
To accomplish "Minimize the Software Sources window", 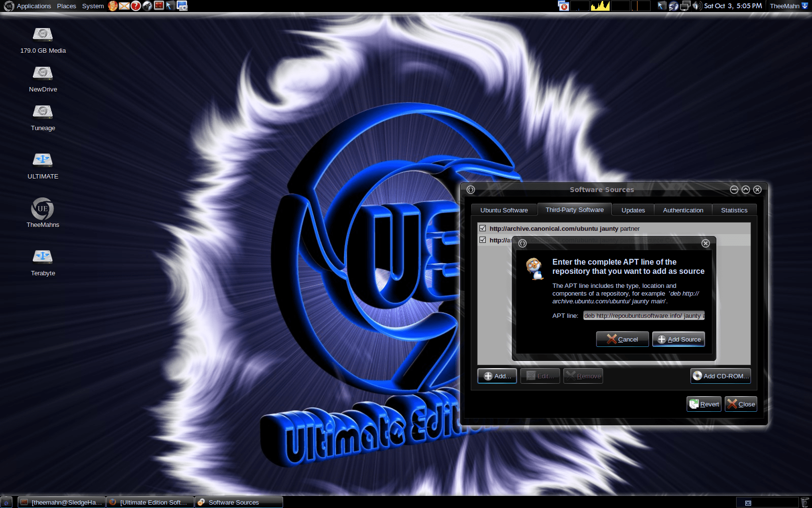I will [x=734, y=190].
